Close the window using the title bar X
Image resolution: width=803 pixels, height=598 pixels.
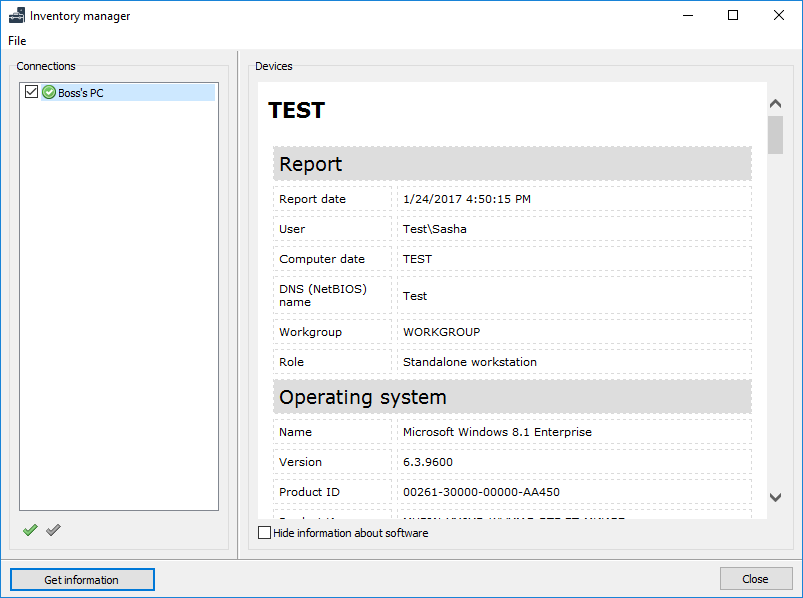click(x=779, y=16)
